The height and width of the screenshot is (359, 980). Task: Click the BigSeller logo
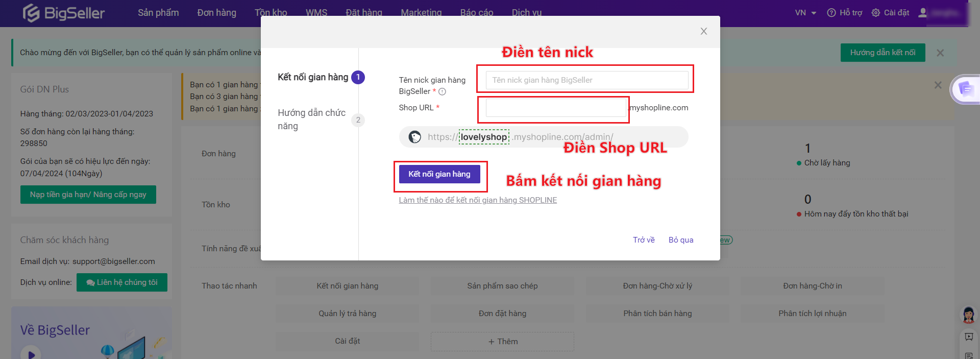pos(64,13)
